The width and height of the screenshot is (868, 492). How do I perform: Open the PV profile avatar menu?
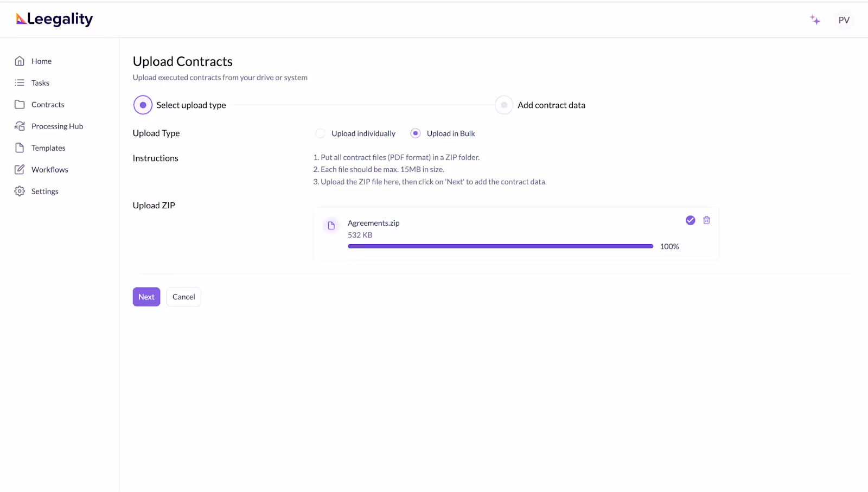pyautogui.click(x=844, y=20)
